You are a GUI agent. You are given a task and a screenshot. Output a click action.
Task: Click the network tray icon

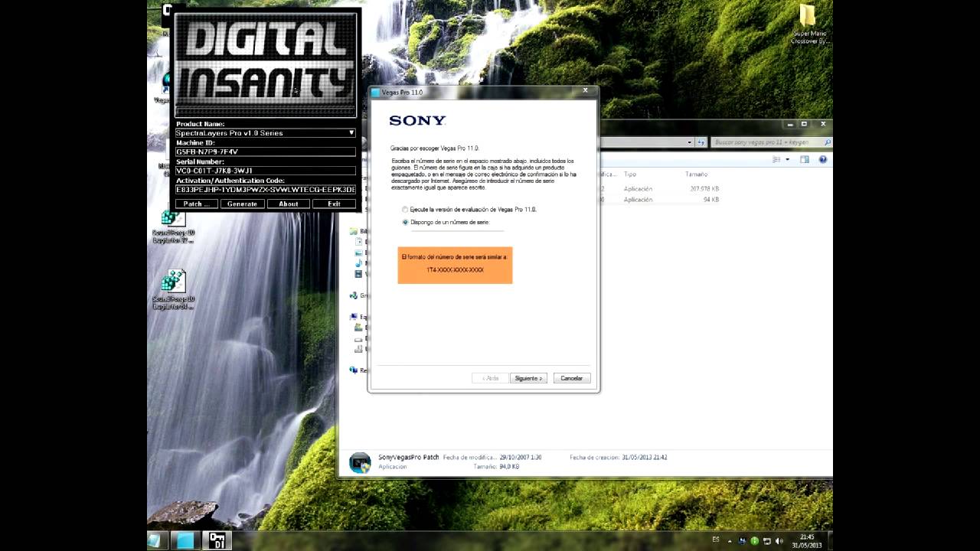tap(767, 541)
